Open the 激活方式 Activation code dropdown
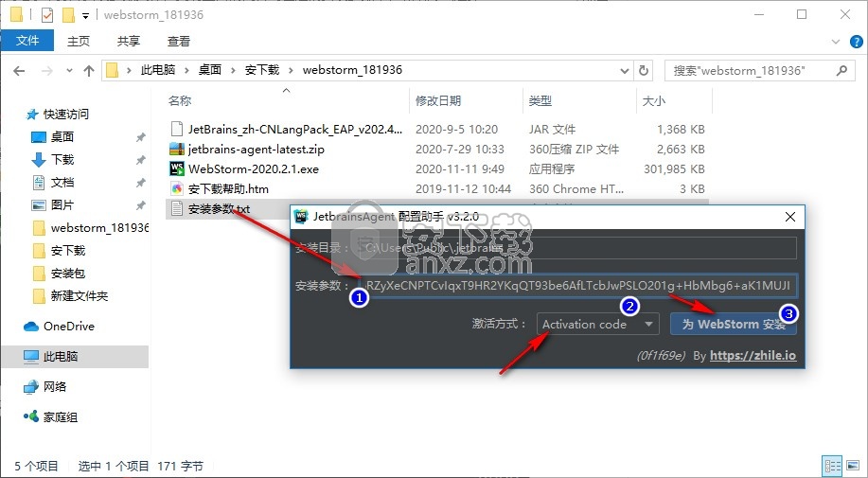Screen dimensions: 868x478 598,325
